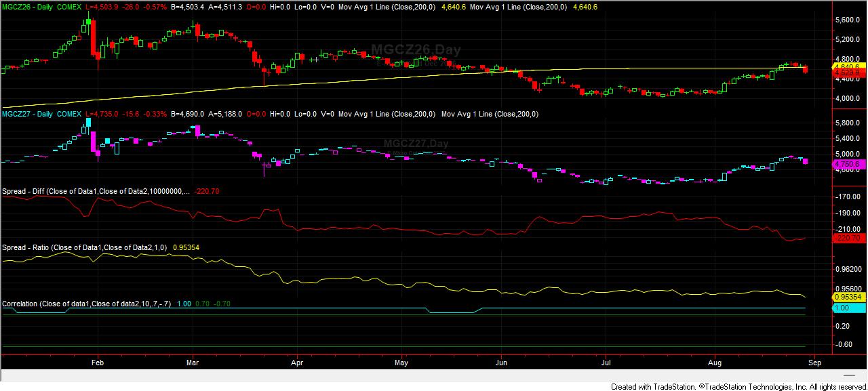Screen dimensions: 868x391
Task: Click the 5,400.0 price axis label
Action: (848, 139)
